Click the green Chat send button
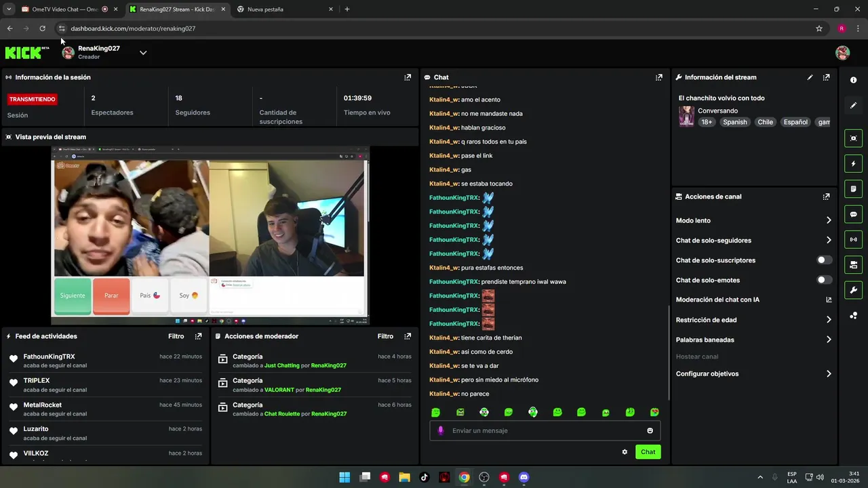This screenshot has width=868, height=488. 648,452
